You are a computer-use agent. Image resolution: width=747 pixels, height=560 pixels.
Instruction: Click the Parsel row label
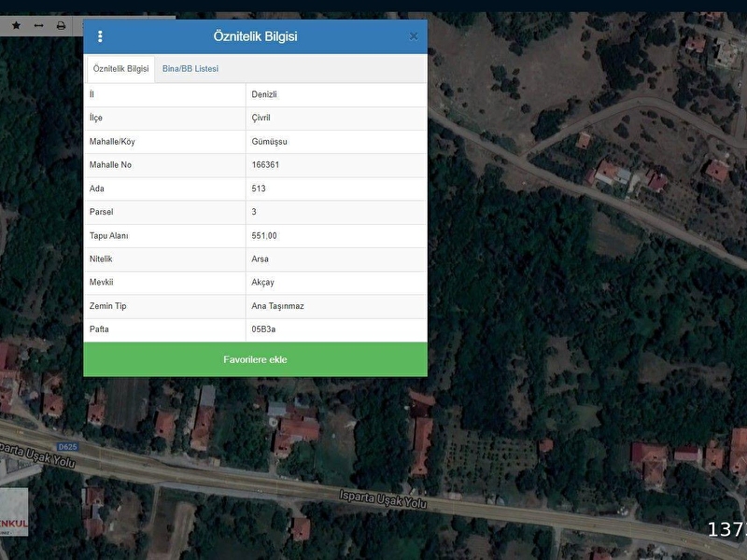(101, 212)
